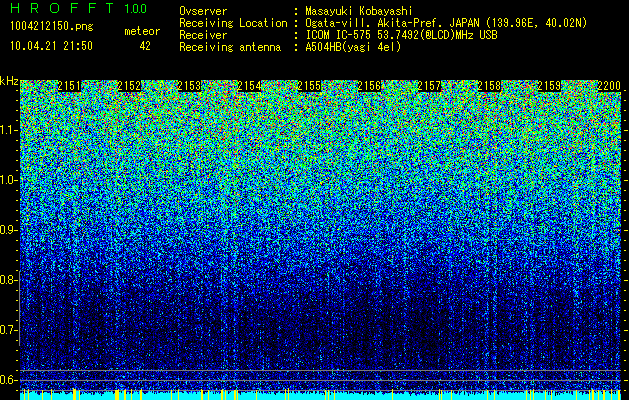Click the 2152 time marker
Viewport: 629px width, 400px height.
[129, 86]
